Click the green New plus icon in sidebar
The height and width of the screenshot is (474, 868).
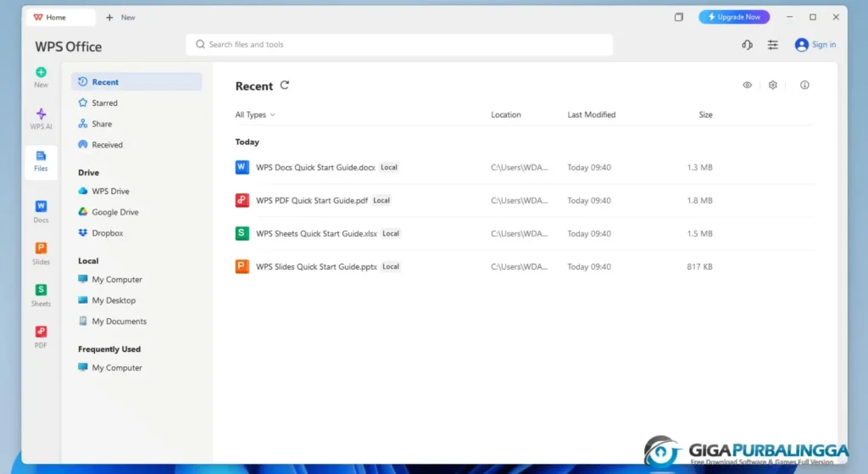tap(41, 72)
